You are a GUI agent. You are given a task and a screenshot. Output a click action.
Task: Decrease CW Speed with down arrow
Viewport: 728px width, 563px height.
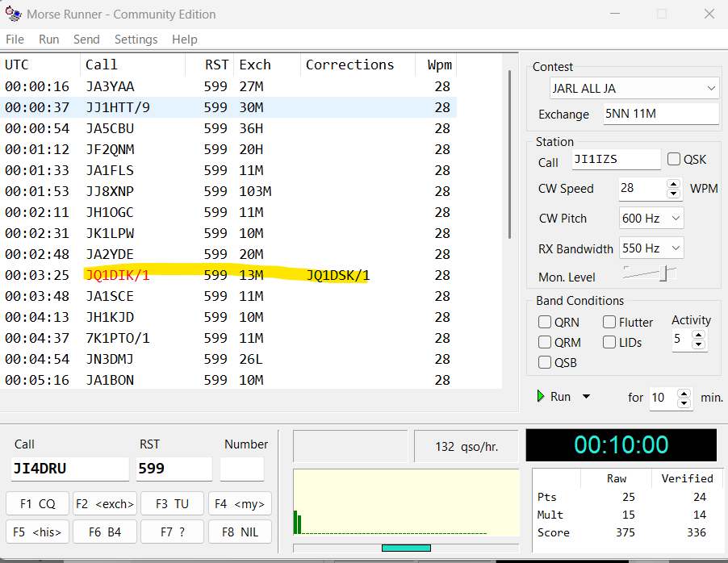click(x=673, y=194)
